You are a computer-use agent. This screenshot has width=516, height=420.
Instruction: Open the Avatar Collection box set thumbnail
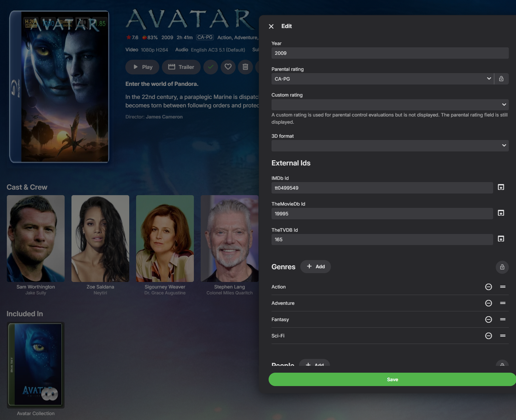click(36, 365)
